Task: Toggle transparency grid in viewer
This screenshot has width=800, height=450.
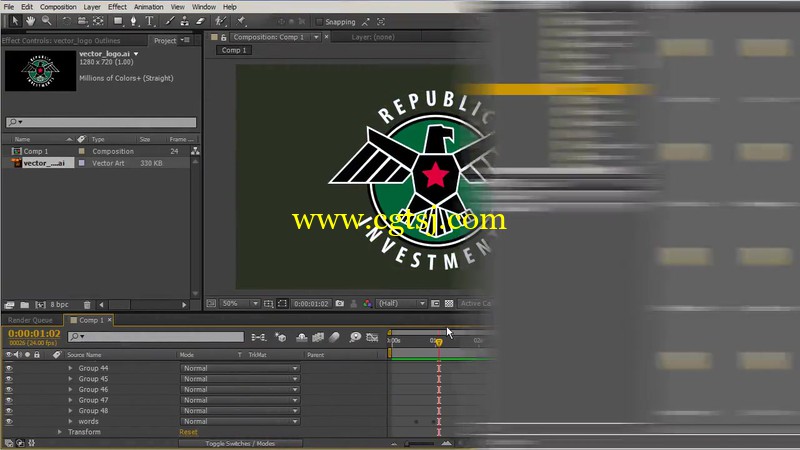Action: pyautogui.click(x=449, y=303)
